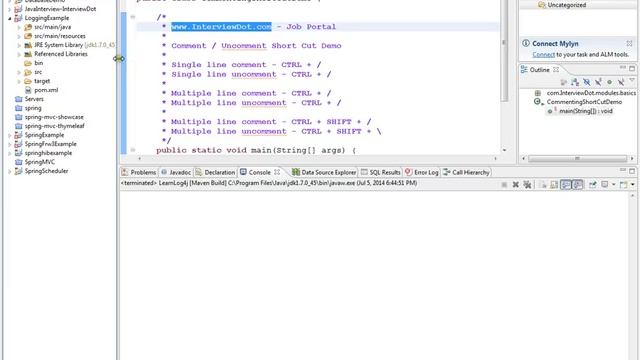Expand src/main/java folder
This screenshot has height=360, width=640.
pyautogui.click(x=19, y=27)
